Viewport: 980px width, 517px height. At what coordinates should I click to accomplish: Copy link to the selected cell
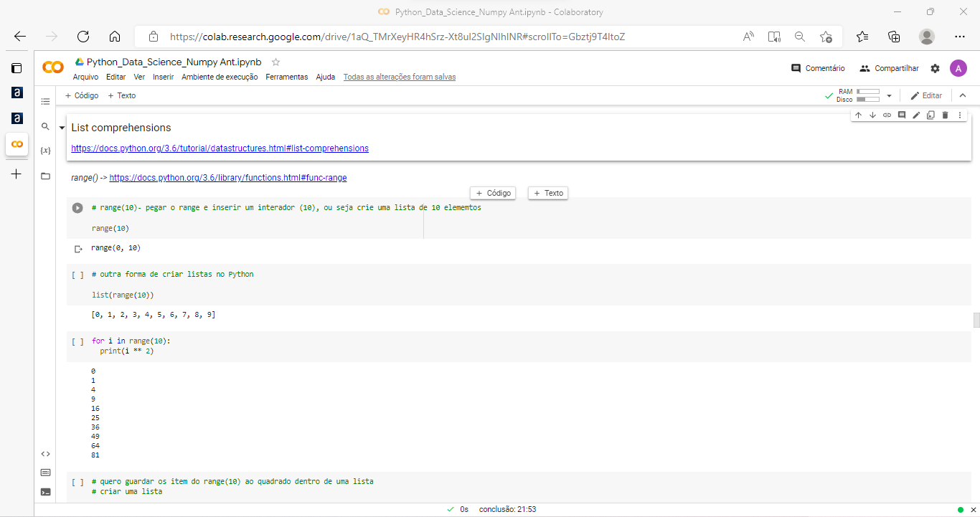click(887, 115)
